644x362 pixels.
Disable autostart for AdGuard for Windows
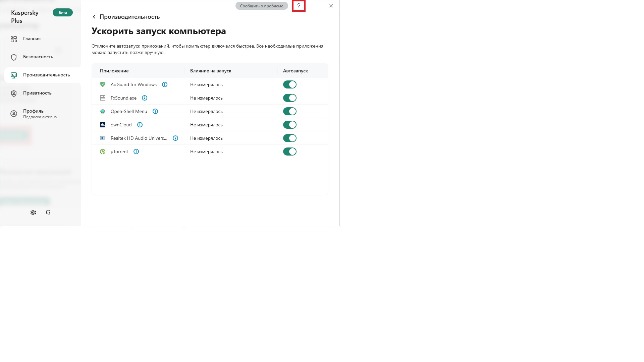tap(290, 84)
